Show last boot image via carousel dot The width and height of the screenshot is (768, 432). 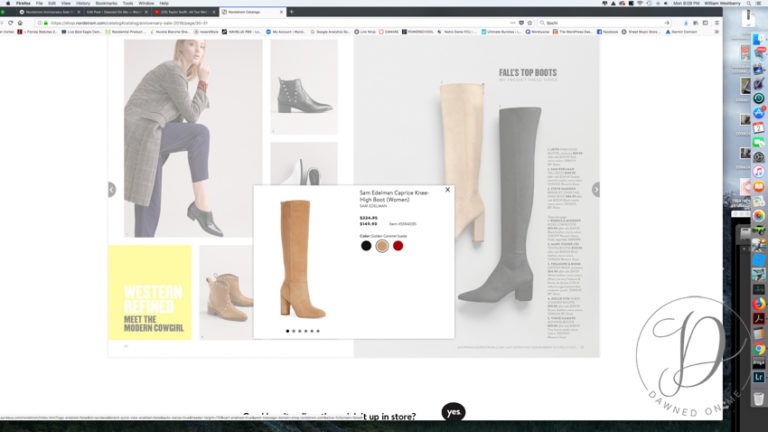(x=318, y=331)
